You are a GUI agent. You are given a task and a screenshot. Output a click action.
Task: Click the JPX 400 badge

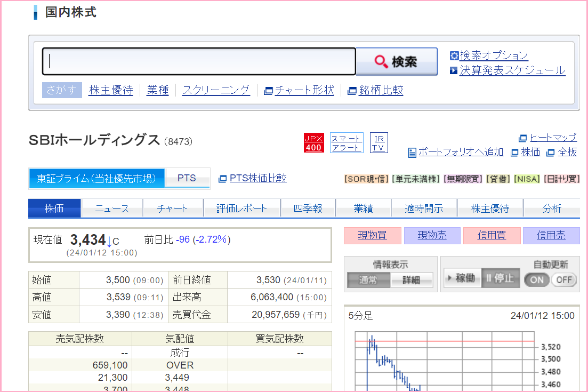pyautogui.click(x=313, y=142)
